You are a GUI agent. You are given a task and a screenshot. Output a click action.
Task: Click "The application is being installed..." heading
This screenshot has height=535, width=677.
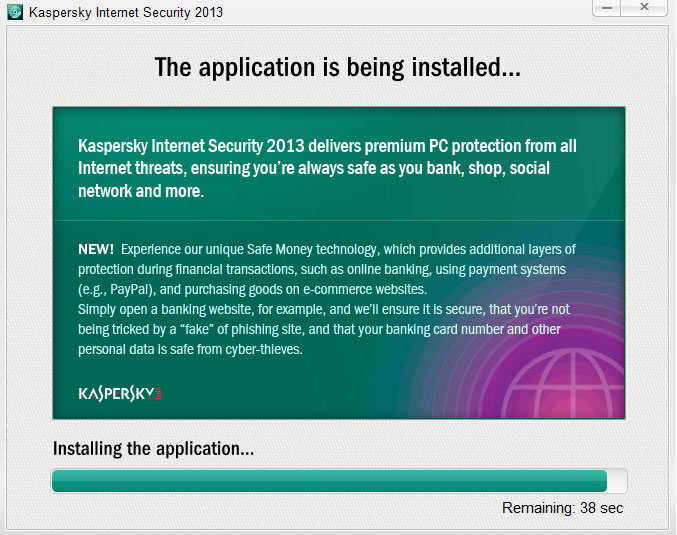337,68
